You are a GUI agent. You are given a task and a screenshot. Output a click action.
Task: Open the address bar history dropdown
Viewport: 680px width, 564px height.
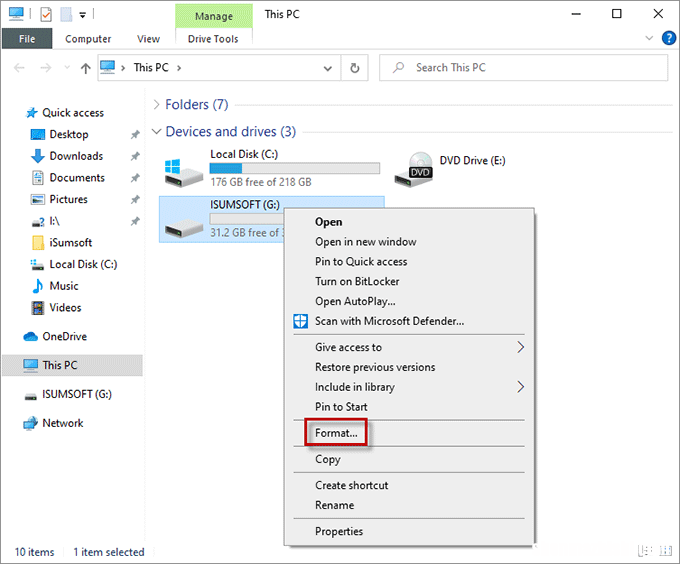pos(328,68)
